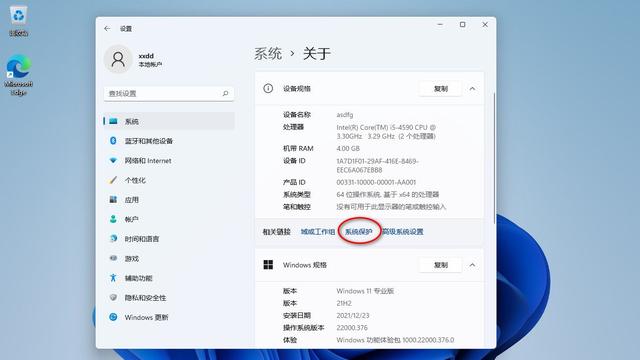Open the 高级系统设置 link

pyautogui.click(x=403, y=231)
